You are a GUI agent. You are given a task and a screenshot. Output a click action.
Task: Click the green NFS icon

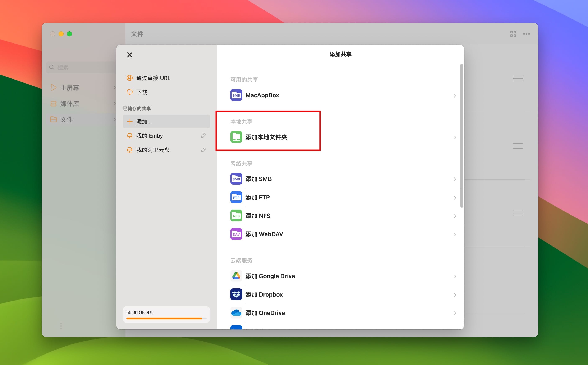tap(236, 216)
